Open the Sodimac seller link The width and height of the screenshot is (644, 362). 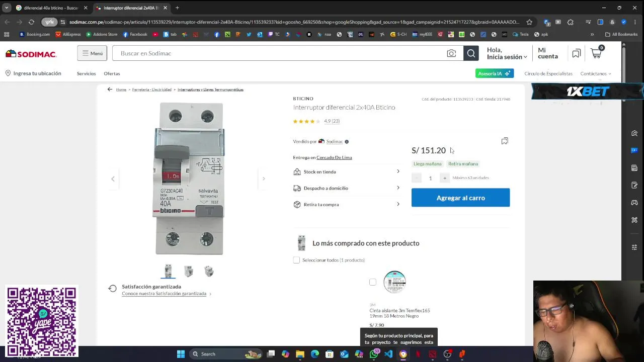[335, 141]
